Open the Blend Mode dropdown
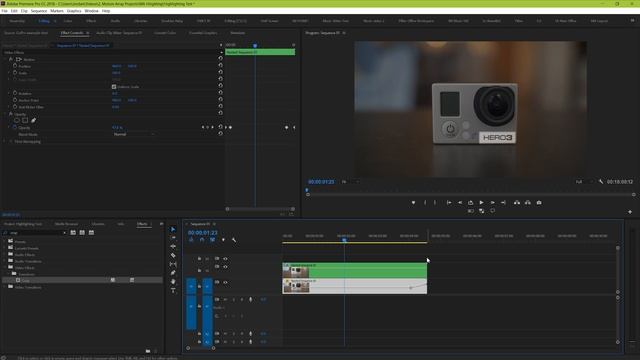The width and height of the screenshot is (640, 360). (134, 134)
